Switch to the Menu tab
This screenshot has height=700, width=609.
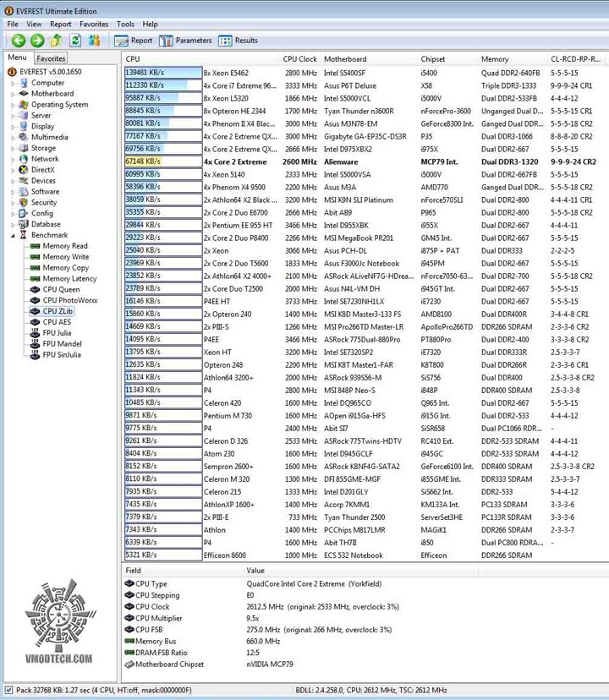pyautogui.click(x=18, y=57)
